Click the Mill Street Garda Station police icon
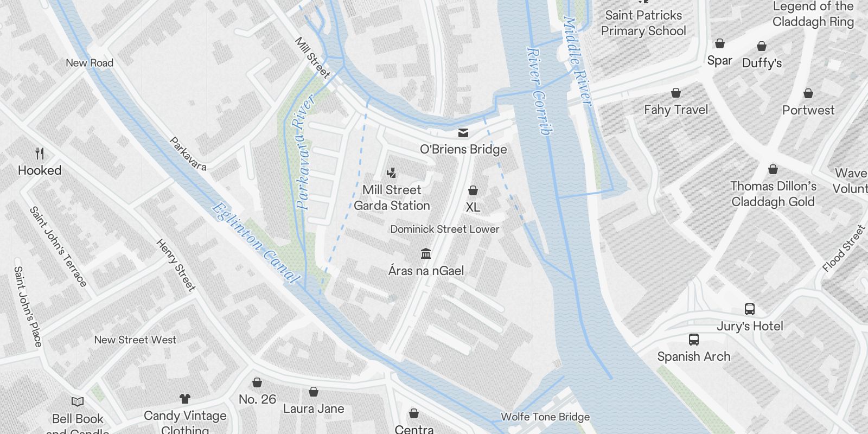 pos(391,173)
